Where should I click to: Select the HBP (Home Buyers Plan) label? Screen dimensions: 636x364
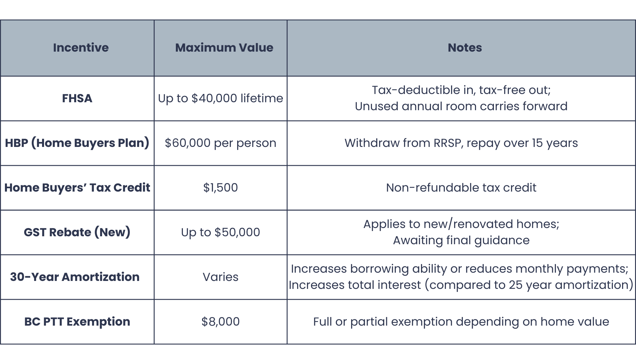[x=77, y=143]
